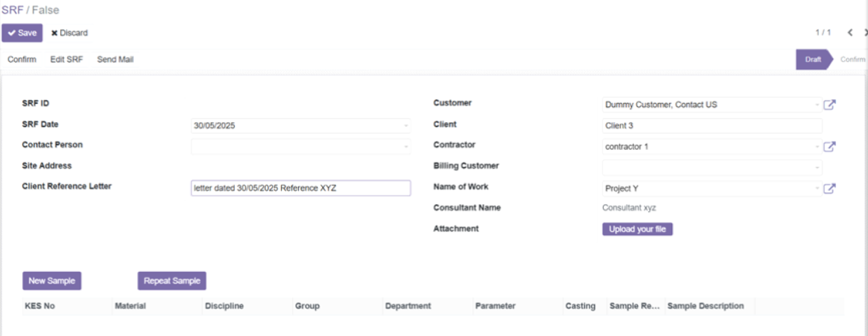The height and width of the screenshot is (336, 868).
Task: Open external link icon beside Name of Work
Action: point(830,189)
